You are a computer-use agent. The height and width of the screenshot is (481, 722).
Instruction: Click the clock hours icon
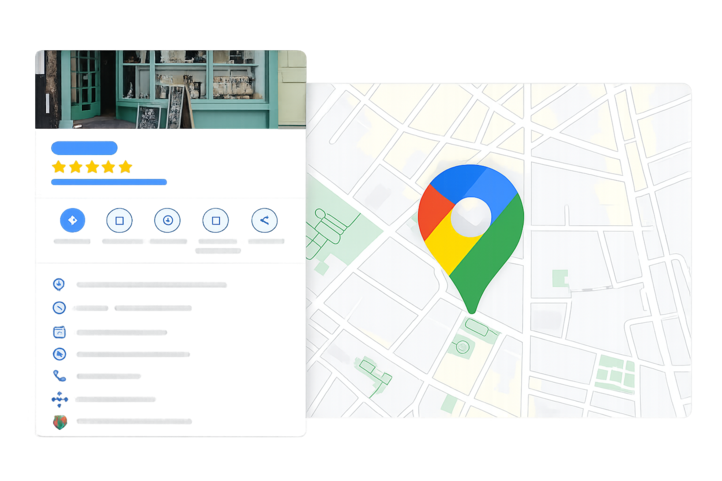tap(59, 307)
